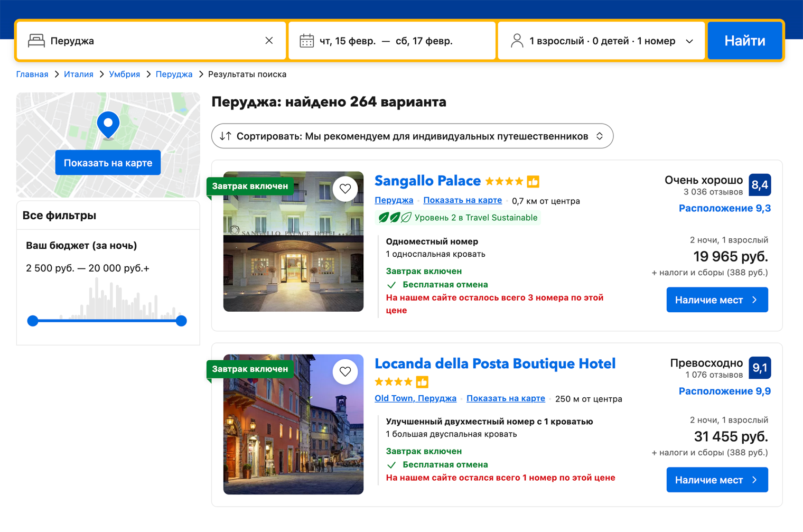Click Показать на карте link for Sangallo Palace
This screenshot has height=532, width=803.
[463, 200]
